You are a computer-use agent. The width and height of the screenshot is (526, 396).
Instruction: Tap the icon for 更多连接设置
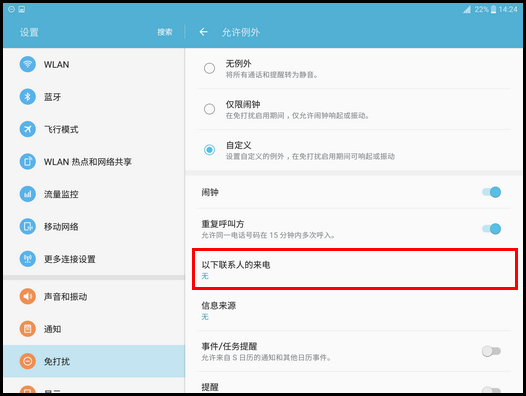click(28, 259)
